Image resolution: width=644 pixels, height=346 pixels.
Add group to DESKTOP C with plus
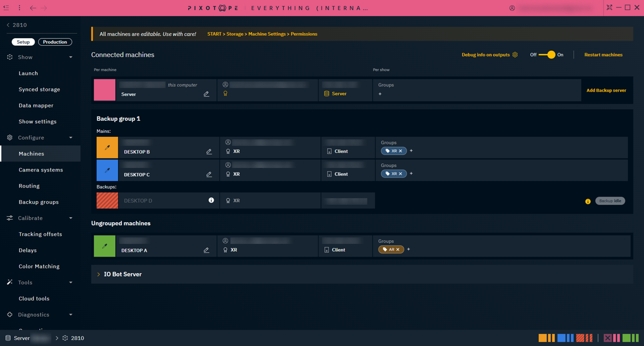(411, 174)
